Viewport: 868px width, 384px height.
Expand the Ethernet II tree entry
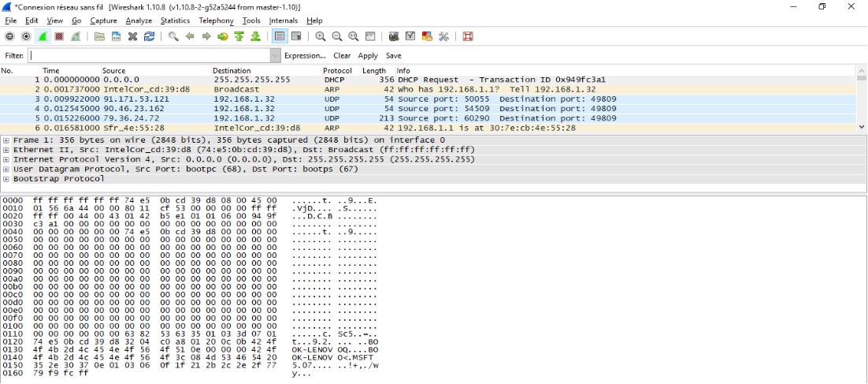tap(6, 149)
